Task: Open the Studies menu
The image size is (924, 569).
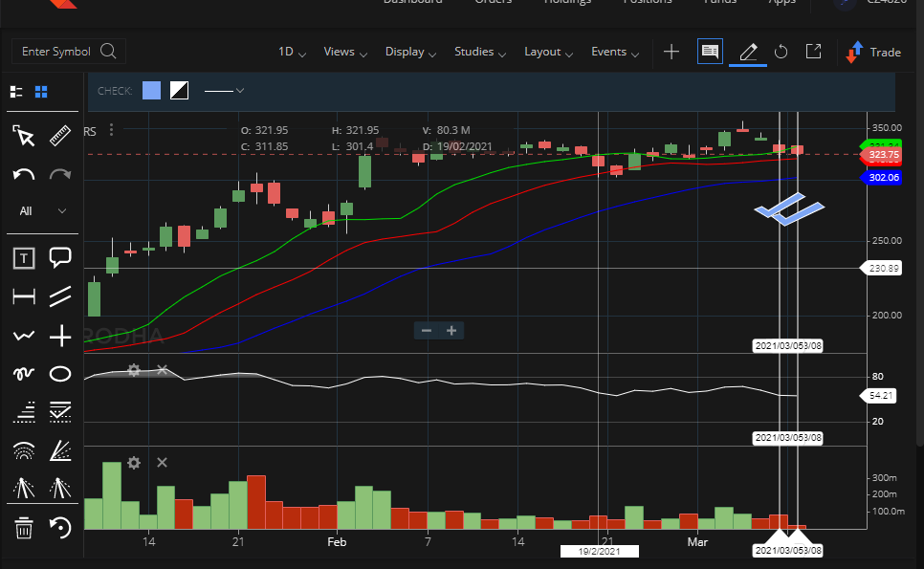Action: tap(480, 52)
